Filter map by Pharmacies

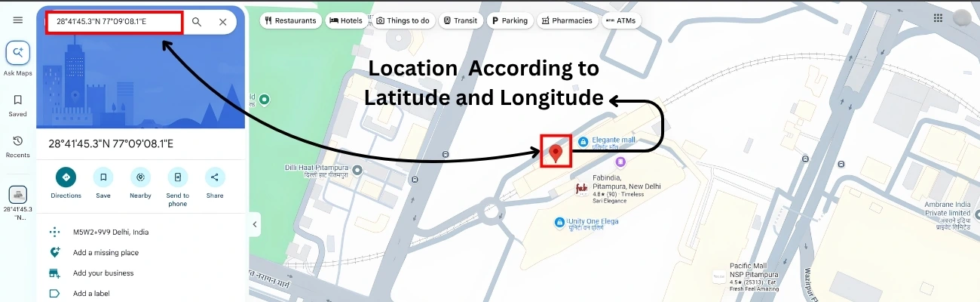coord(568,20)
